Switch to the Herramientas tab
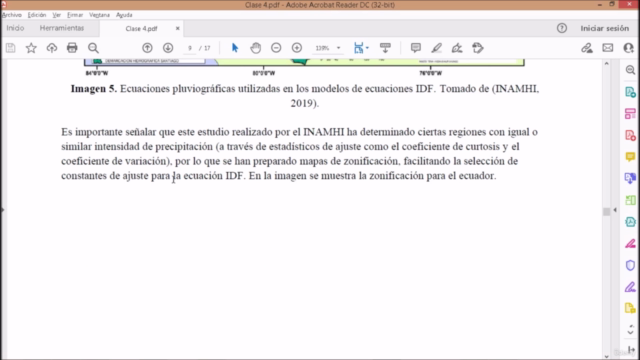This screenshot has width=640, height=360. pyautogui.click(x=62, y=28)
